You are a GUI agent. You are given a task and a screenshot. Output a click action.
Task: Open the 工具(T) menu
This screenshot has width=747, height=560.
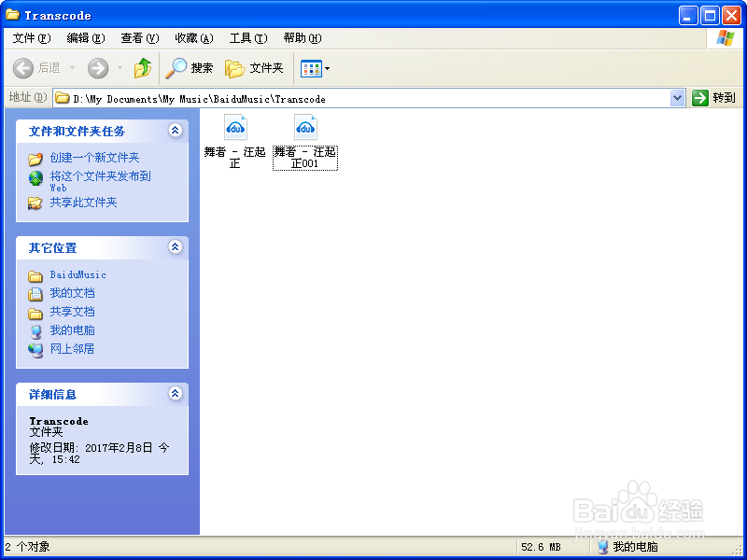[x=248, y=38]
